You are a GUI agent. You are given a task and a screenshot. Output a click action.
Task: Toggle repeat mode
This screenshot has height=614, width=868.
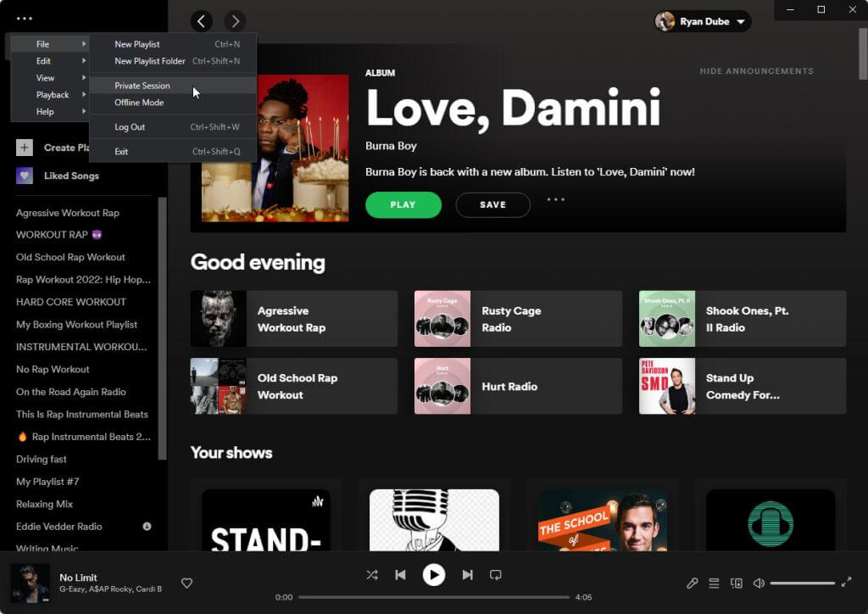click(x=496, y=575)
